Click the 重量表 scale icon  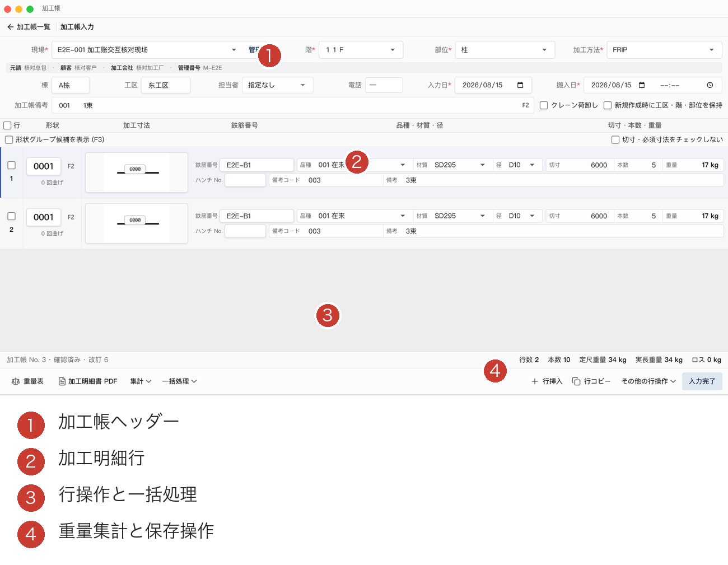coord(16,381)
